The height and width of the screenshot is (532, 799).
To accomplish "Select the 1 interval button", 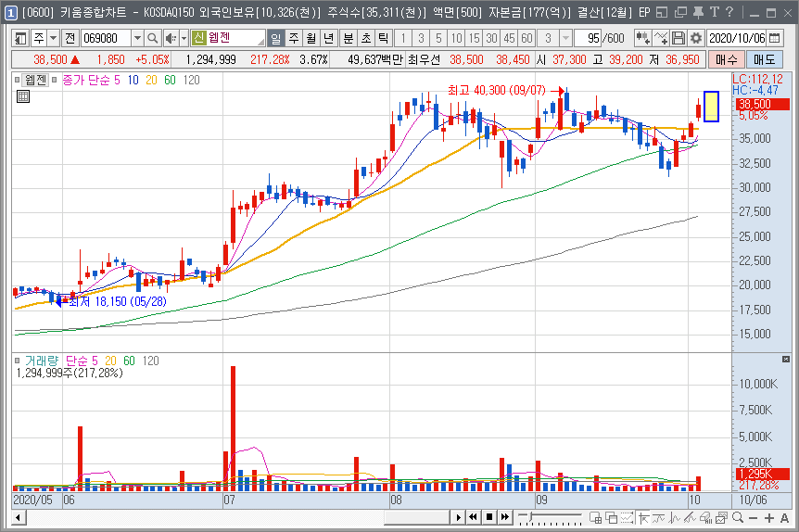I will 403,38.
